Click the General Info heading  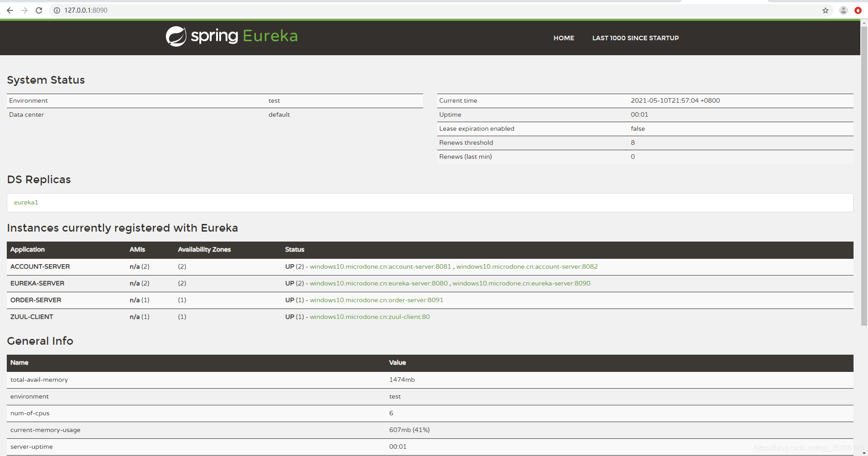[x=40, y=341]
